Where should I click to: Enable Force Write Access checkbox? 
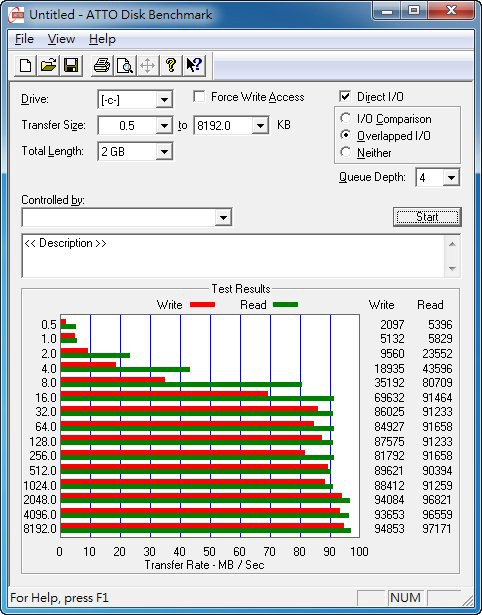199,97
